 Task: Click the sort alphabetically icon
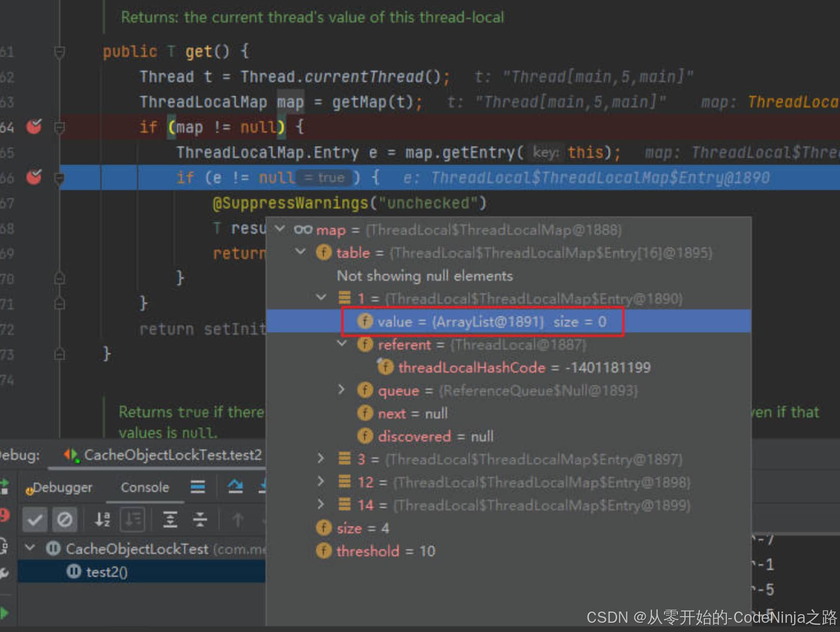102,520
